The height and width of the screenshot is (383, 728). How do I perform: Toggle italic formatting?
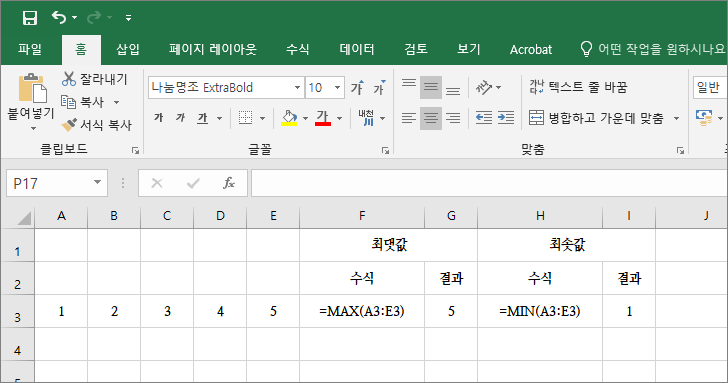[x=180, y=118]
